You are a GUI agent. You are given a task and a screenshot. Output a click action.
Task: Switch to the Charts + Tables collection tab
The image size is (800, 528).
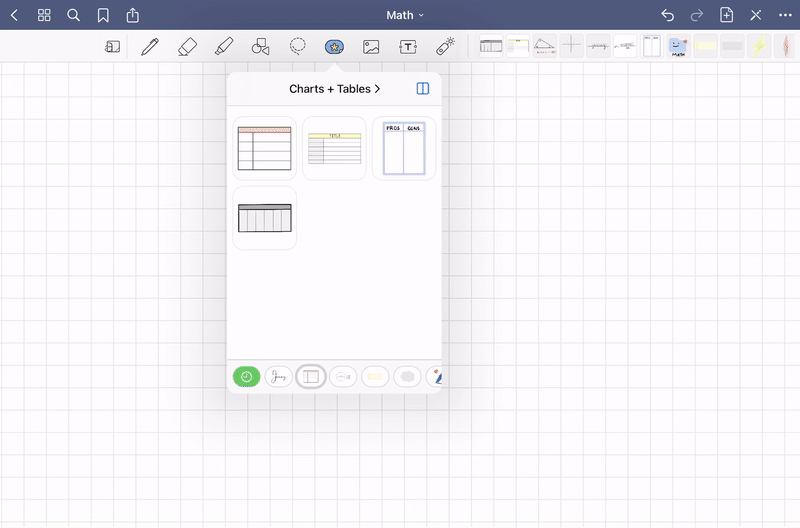[x=311, y=377]
